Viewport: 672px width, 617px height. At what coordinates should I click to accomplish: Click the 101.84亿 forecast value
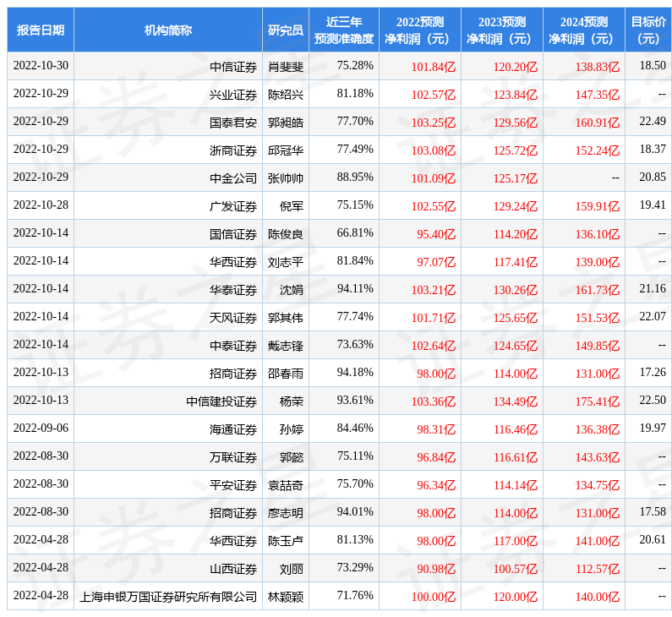coord(434,68)
